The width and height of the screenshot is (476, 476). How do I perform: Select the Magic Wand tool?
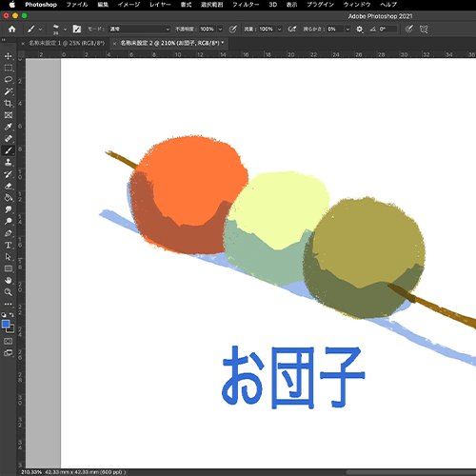click(9, 91)
